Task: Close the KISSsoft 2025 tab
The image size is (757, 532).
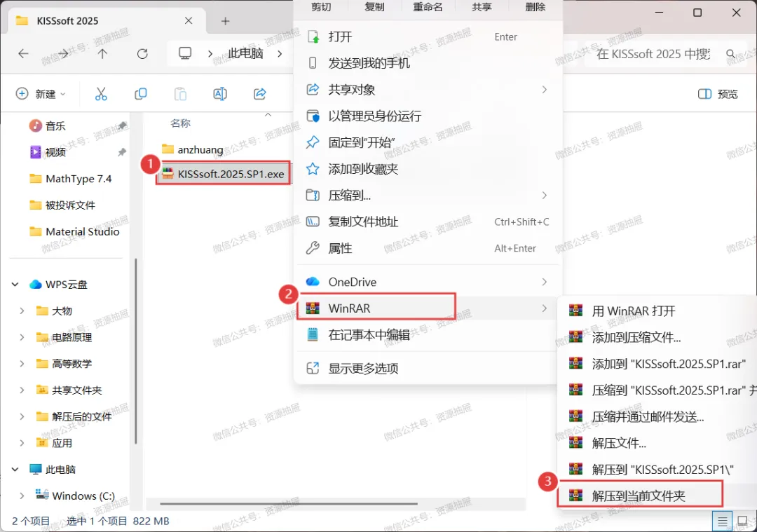Action: pyautogui.click(x=189, y=21)
